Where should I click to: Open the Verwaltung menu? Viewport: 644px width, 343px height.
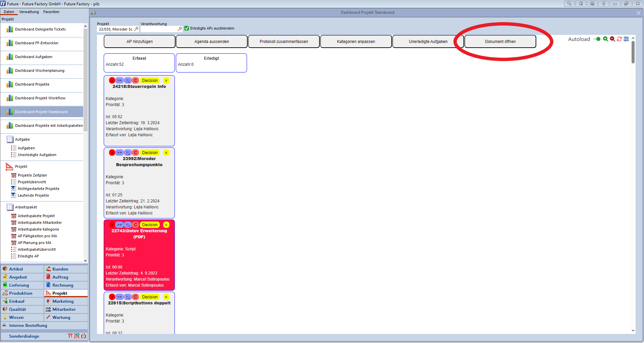coord(29,11)
